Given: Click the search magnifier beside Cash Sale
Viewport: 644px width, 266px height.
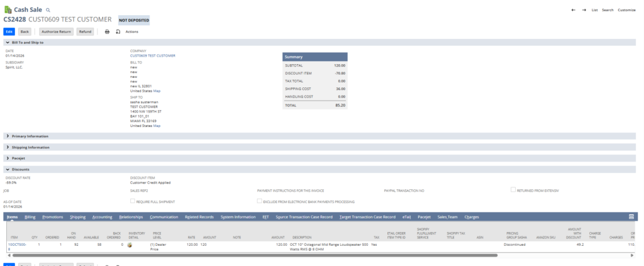Looking at the screenshot, I should [48, 11].
